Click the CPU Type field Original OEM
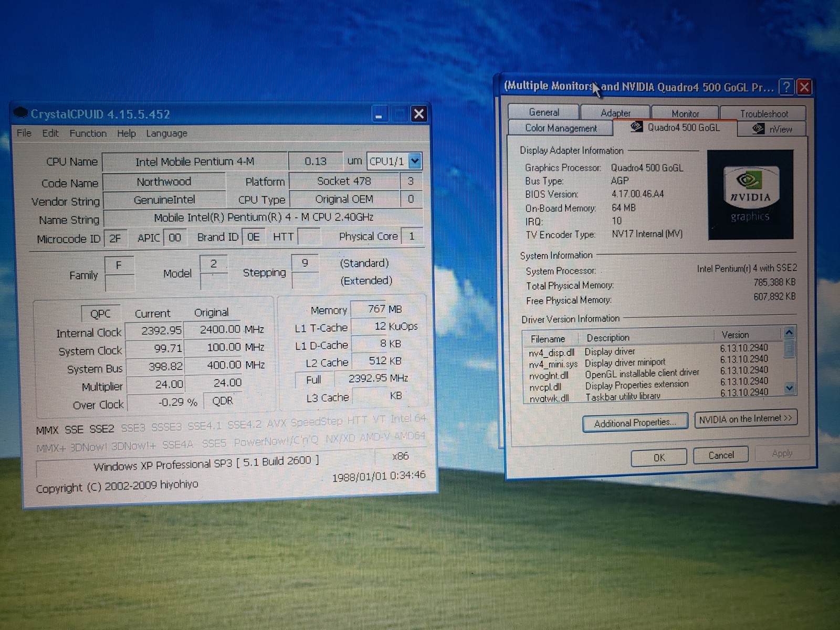Viewport: 840px width, 630px height. click(344, 199)
